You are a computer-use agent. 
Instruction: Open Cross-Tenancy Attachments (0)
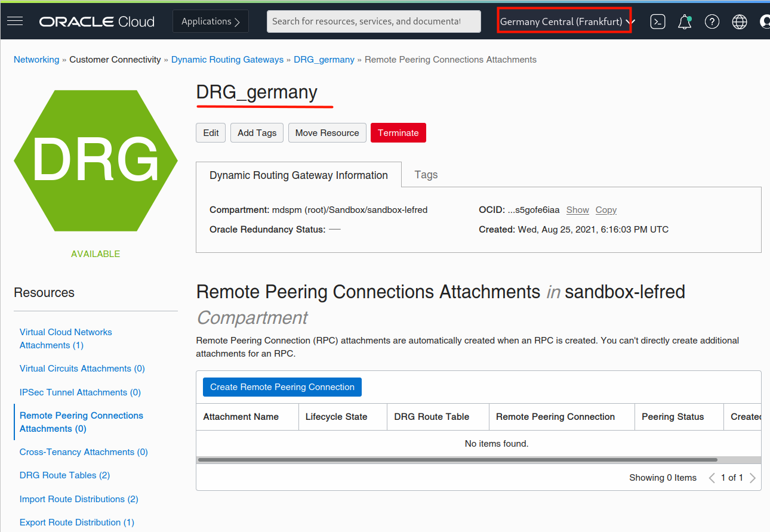point(84,452)
